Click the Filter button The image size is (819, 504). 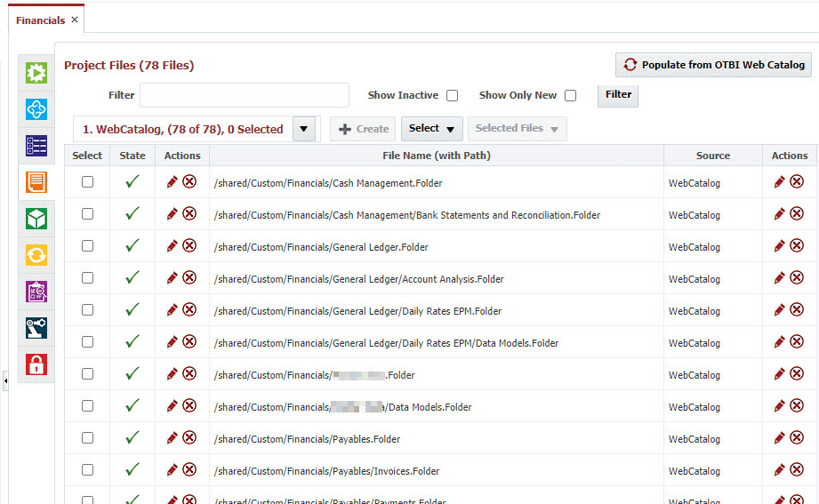pyautogui.click(x=618, y=95)
